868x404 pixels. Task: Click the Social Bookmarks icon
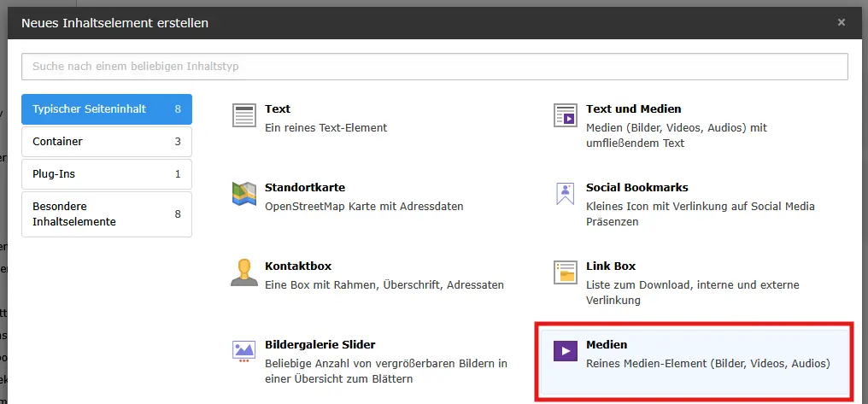(x=565, y=194)
